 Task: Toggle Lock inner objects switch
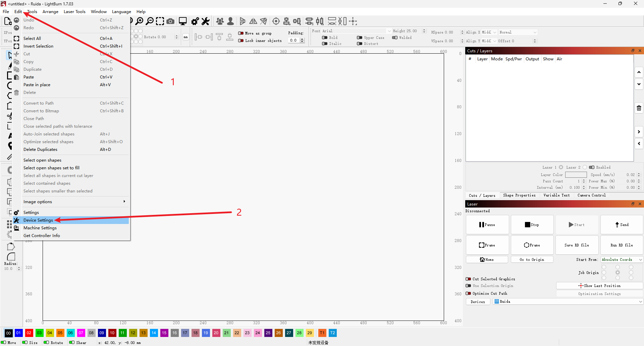tap(241, 41)
